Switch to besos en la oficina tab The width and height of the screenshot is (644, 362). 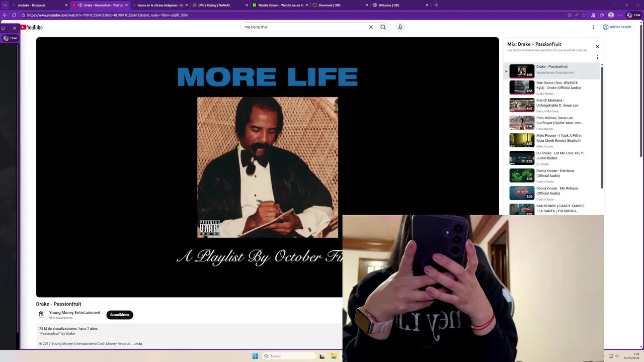160,5
